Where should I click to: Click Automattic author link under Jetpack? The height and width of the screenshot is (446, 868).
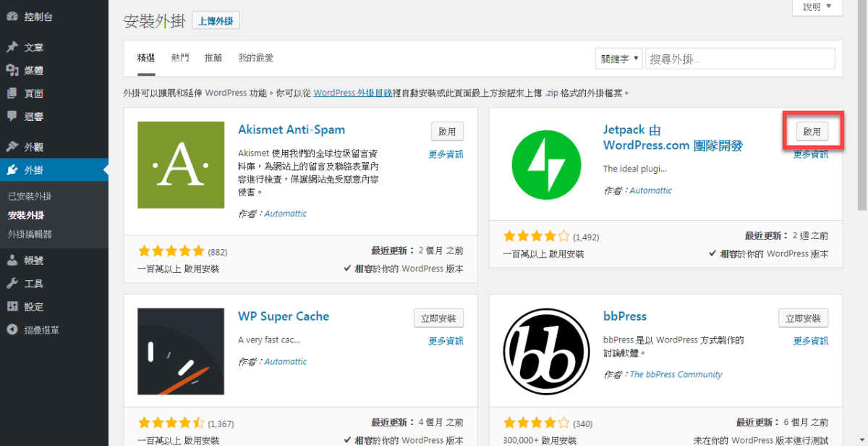point(651,190)
